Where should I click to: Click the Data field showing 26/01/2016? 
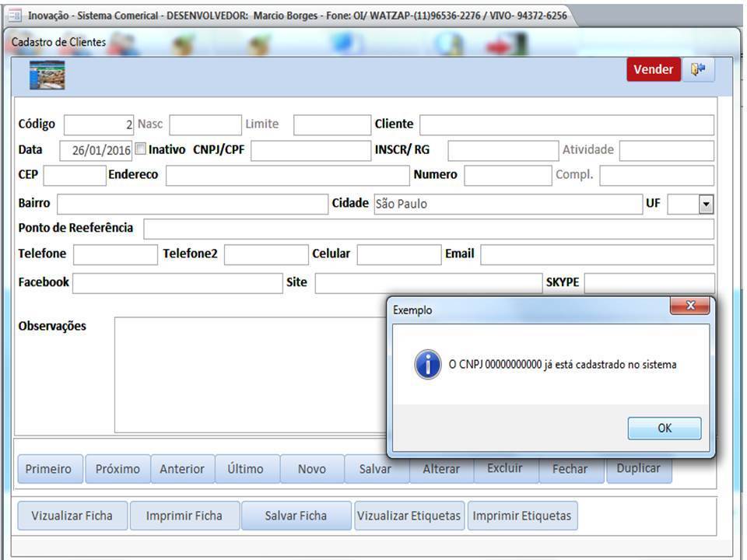pyautogui.click(x=96, y=150)
